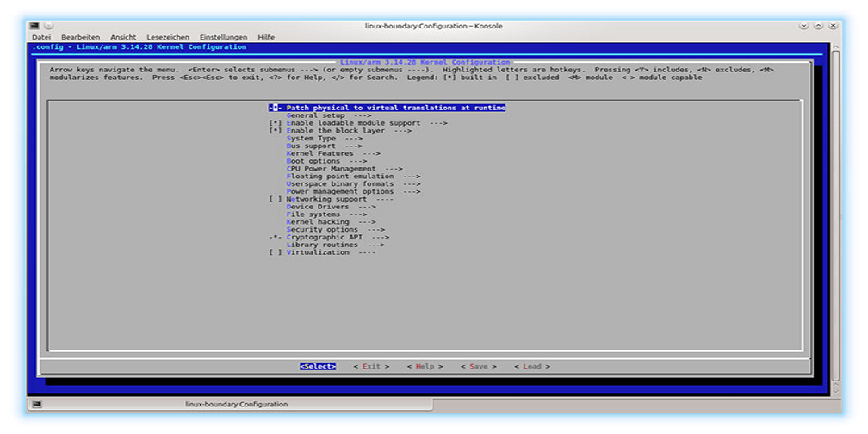Enable the Virtualization checkbox

[x=276, y=252]
